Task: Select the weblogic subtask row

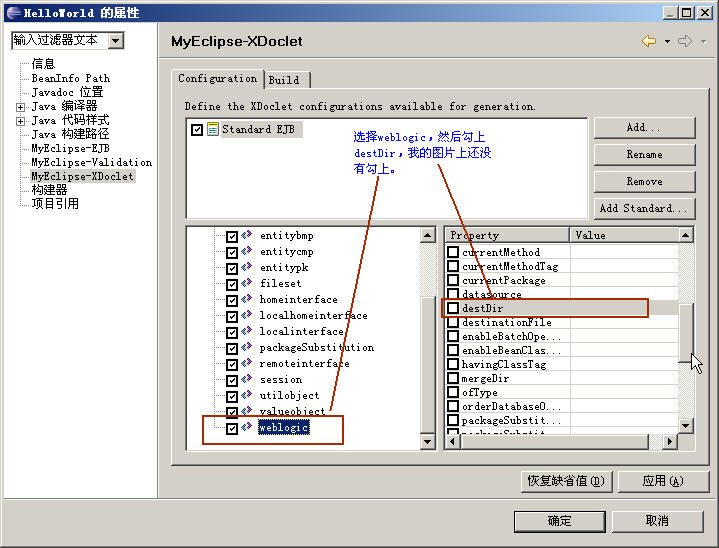Action: 283,427
